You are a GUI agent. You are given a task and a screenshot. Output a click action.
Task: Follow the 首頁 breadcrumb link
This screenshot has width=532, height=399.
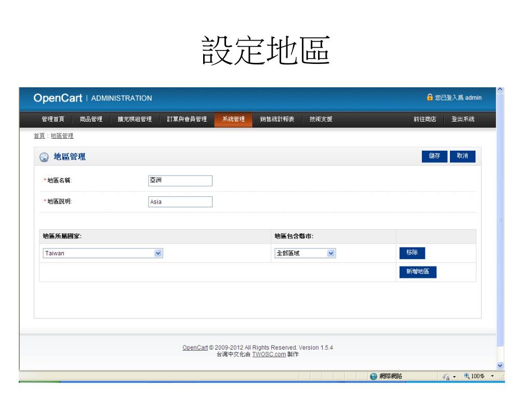(39, 136)
